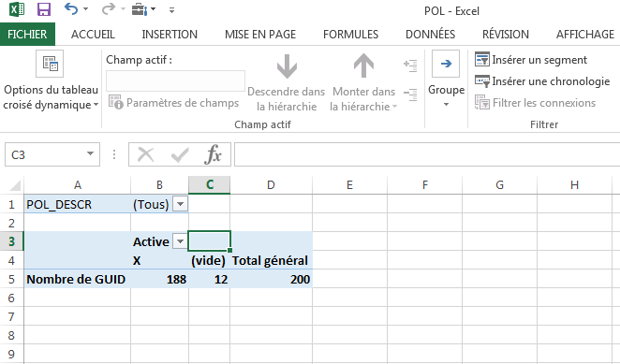Click Monter dans la hiérarchie arrow
Viewport: 620px width, 364px height.
[x=363, y=66]
